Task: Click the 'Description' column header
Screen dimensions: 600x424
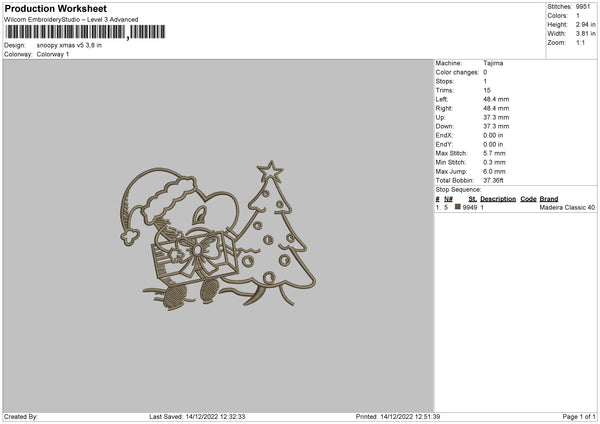Action: [x=498, y=199]
